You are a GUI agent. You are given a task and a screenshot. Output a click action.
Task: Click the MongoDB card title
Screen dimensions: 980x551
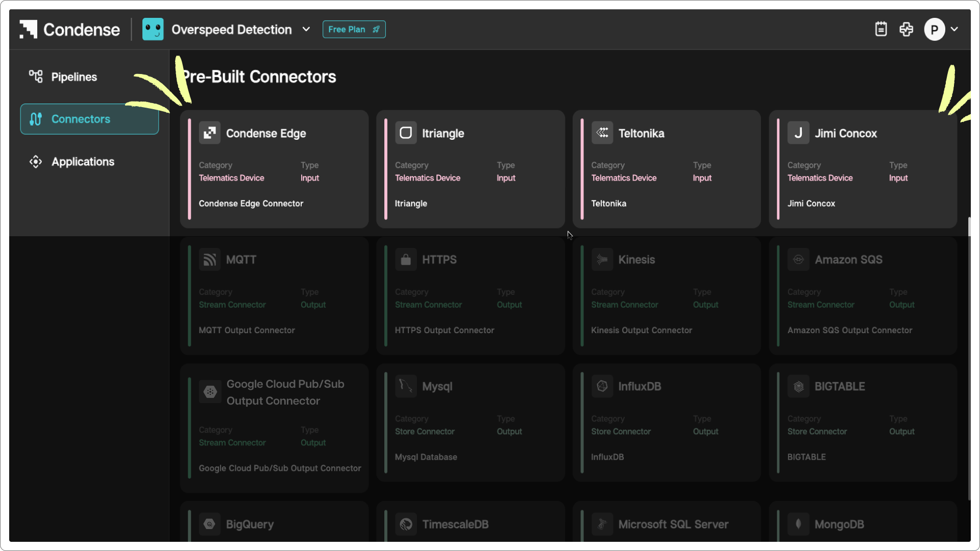839,524
